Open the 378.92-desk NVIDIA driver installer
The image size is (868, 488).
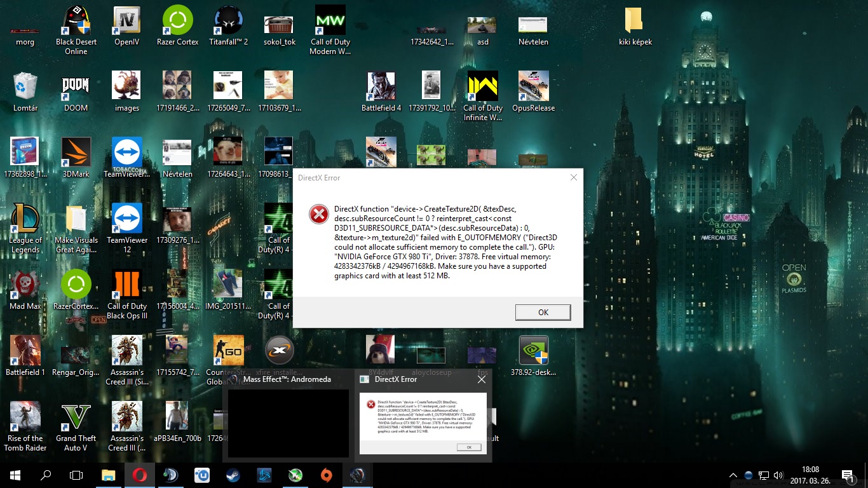[534, 357]
